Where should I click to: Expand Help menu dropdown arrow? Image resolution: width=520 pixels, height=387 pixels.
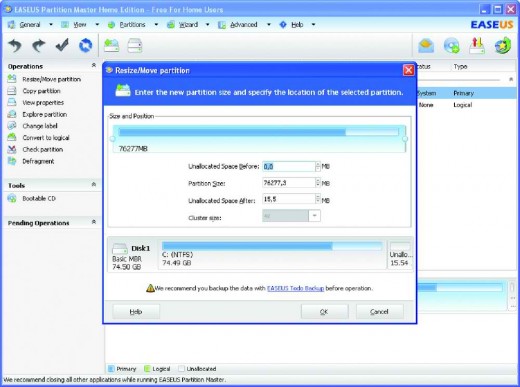click(x=313, y=24)
